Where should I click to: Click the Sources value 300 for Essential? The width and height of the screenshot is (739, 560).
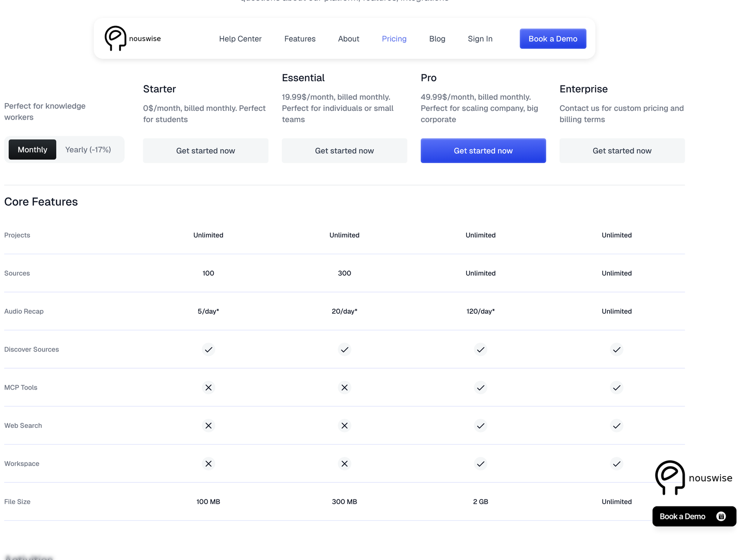point(345,274)
